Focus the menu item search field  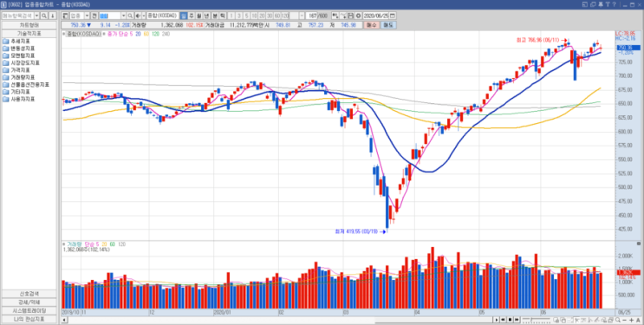coord(17,16)
